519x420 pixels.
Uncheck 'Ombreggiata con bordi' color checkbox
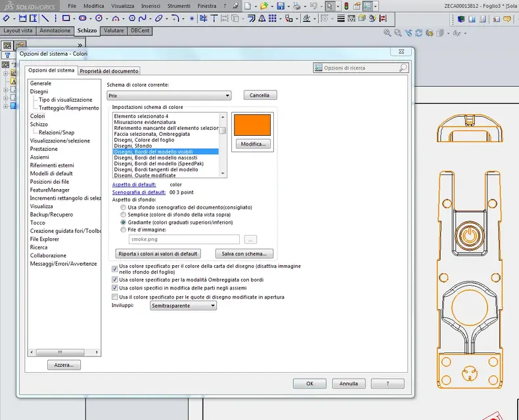(x=115, y=279)
